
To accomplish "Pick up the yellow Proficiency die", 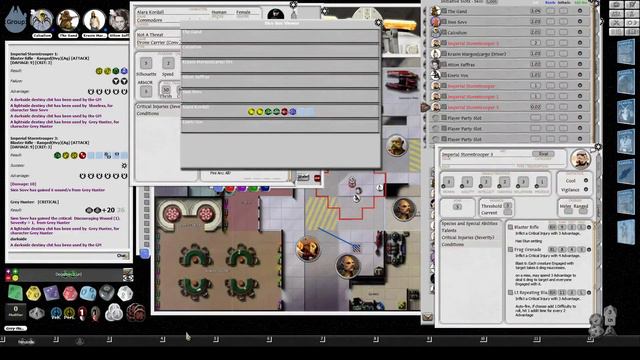I will pos(33,293).
